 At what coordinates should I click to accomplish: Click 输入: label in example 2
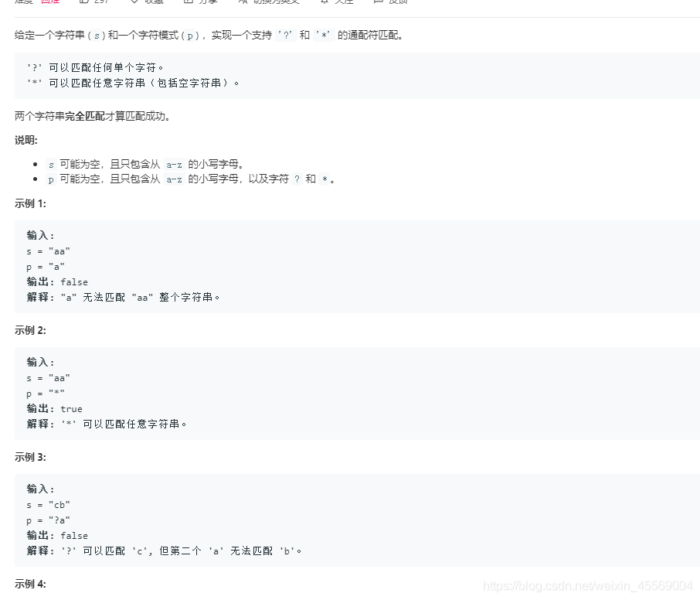[x=40, y=363]
